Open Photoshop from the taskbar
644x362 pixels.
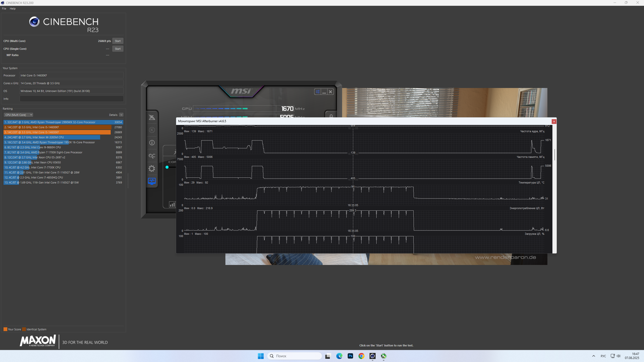[350, 356]
